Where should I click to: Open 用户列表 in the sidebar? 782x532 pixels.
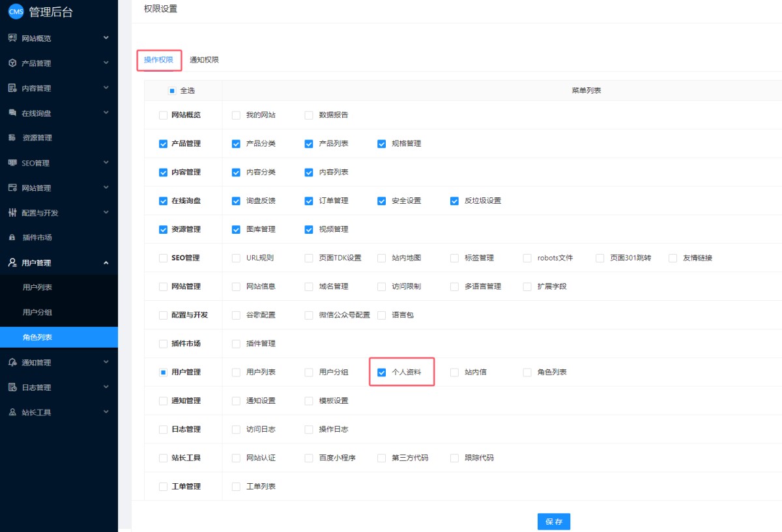pos(37,287)
